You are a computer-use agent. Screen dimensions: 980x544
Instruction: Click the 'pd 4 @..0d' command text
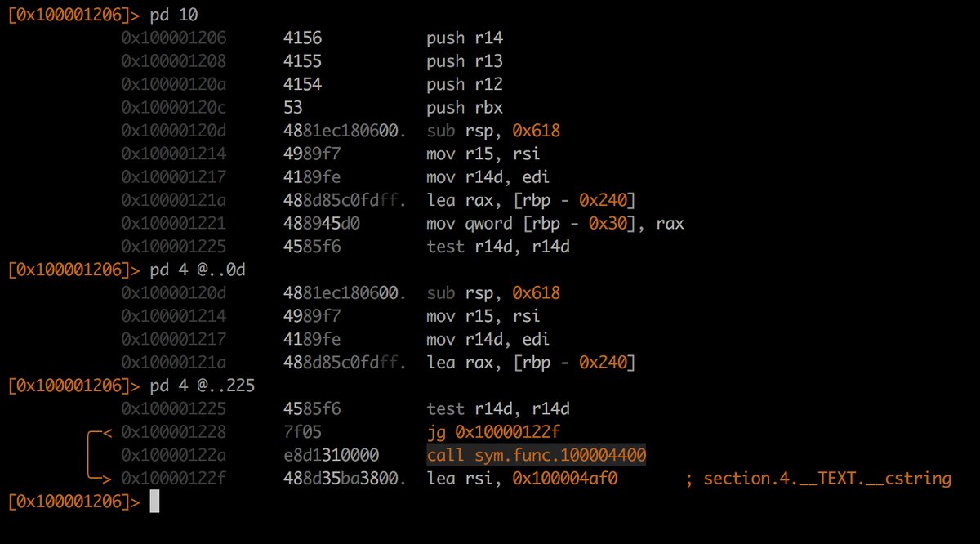click(x=197, y=270)
